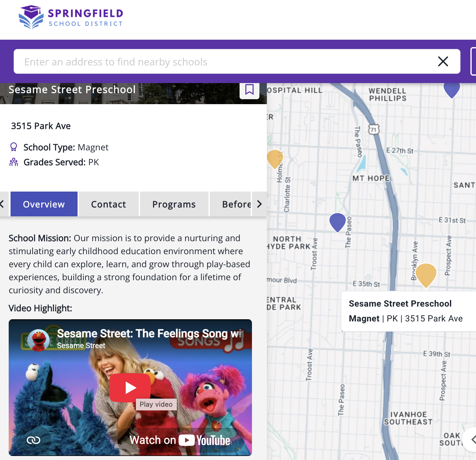
Task: Open the Programs tab
Action: coord(174,204)
